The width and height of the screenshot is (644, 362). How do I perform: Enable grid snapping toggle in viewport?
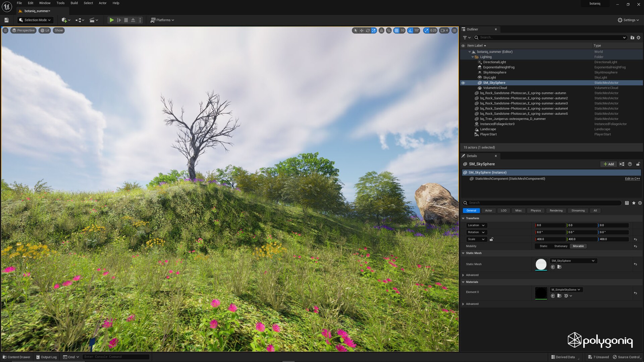pos(397,31)
